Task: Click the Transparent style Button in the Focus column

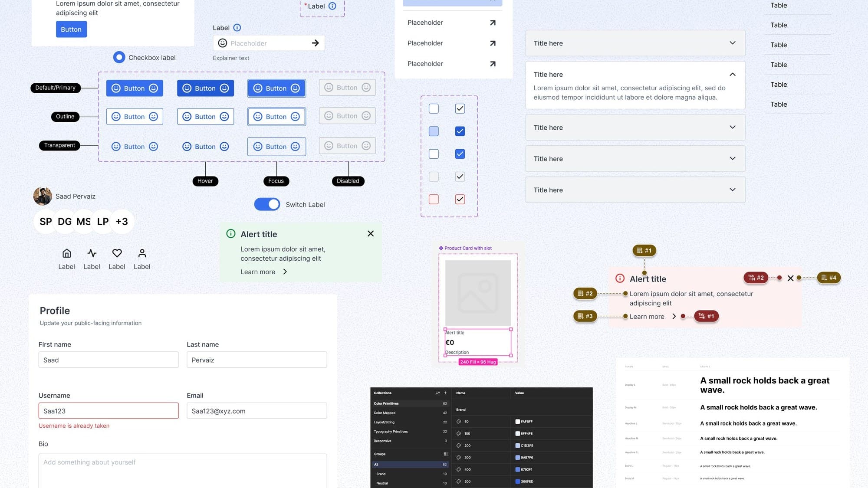Action: 276,147
